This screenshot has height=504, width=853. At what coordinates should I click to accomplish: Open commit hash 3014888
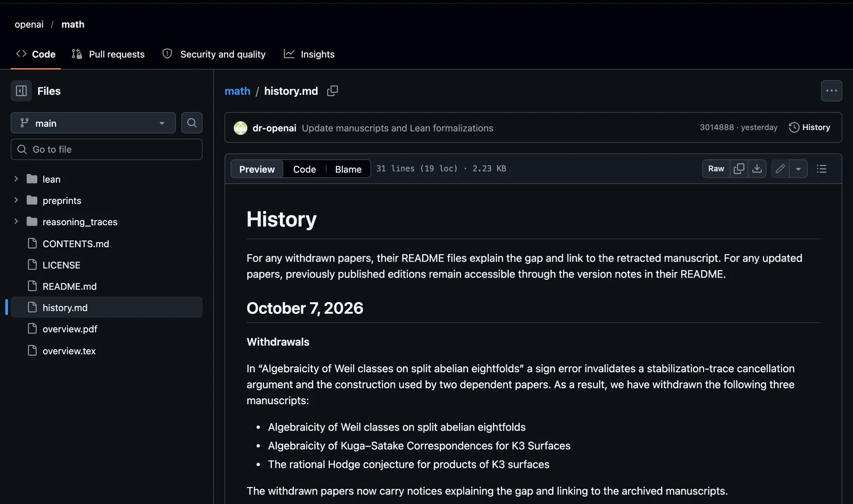[x=717, y=127]
